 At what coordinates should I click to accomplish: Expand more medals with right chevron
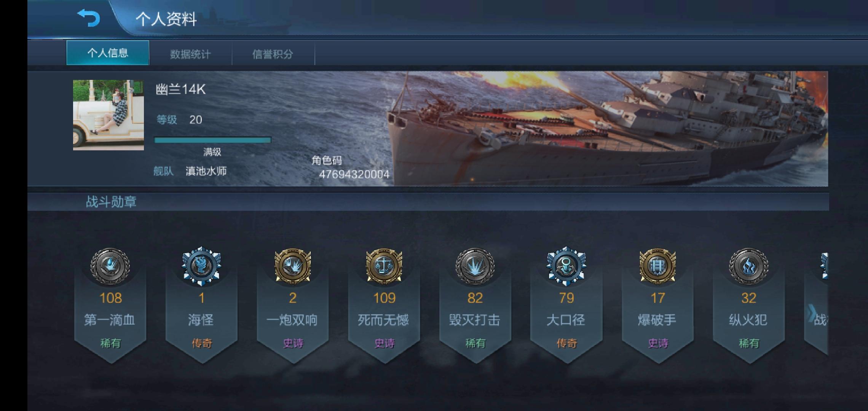[811, 314]
